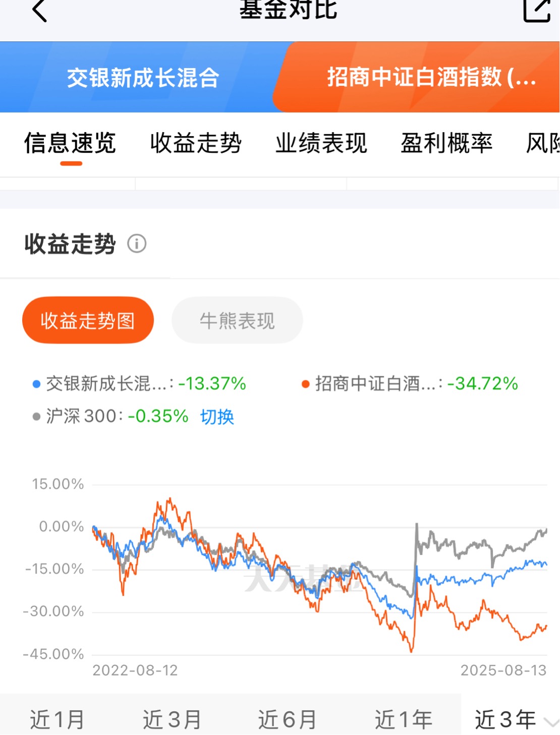
Task: Open the 交银新成长混合 fund header
Action: [x=143, y=77]
